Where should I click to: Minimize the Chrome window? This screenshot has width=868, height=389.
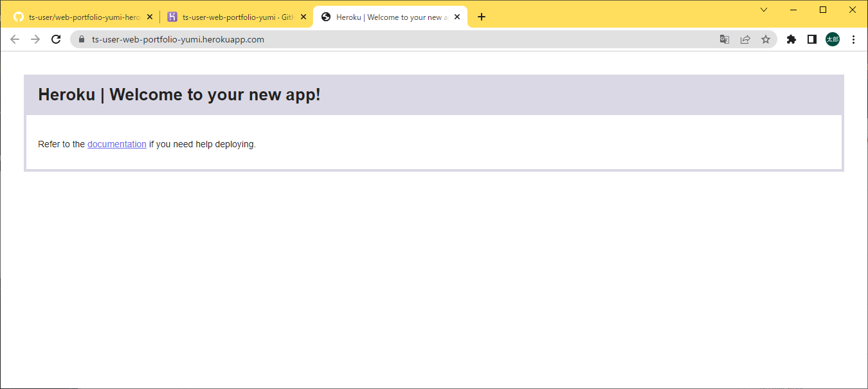coord(793,10)
